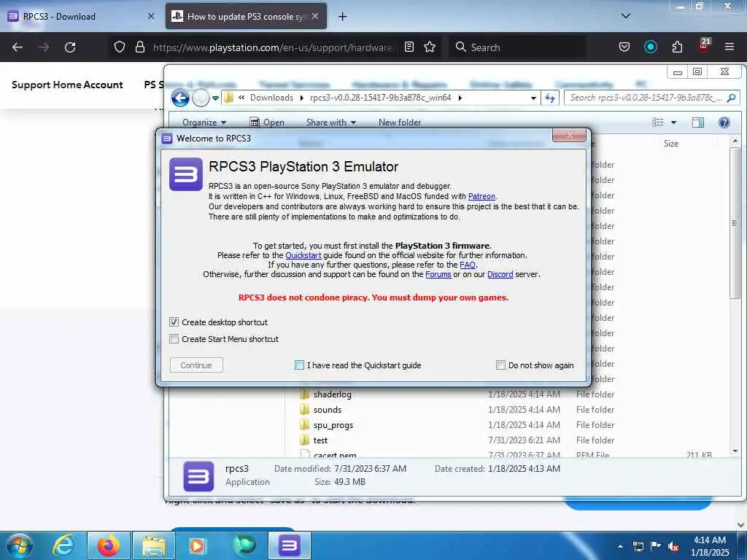This screenshot has height=560, width=747.
Task: Click Support Home on PlayStation page
Action: pos(46,85)
